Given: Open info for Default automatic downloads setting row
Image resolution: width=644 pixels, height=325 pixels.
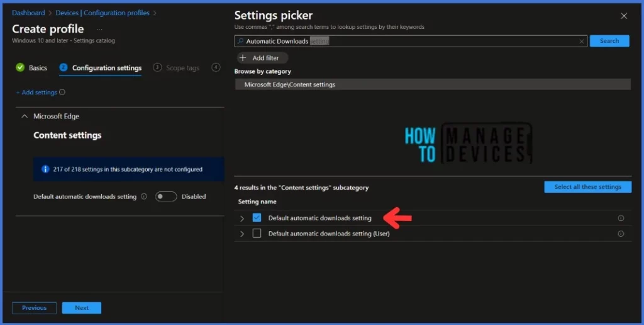Looking at the screenshot, I should [621, 218].
